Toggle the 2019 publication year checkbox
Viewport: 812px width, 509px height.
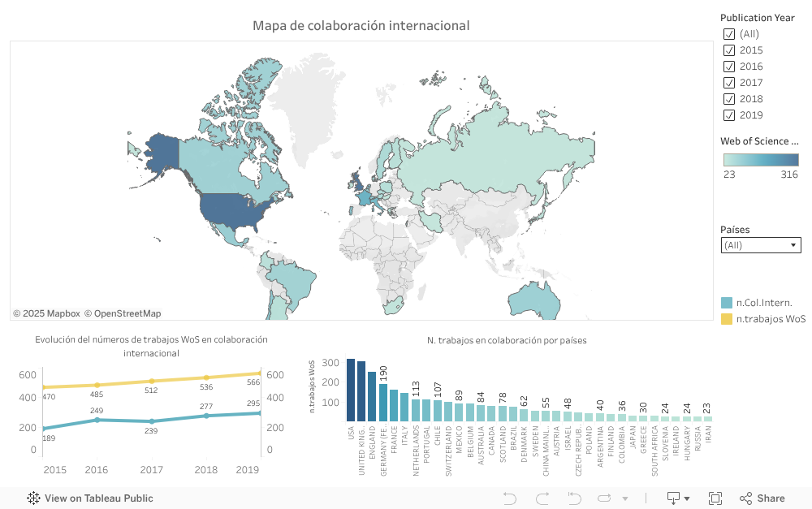coord(728,115)
